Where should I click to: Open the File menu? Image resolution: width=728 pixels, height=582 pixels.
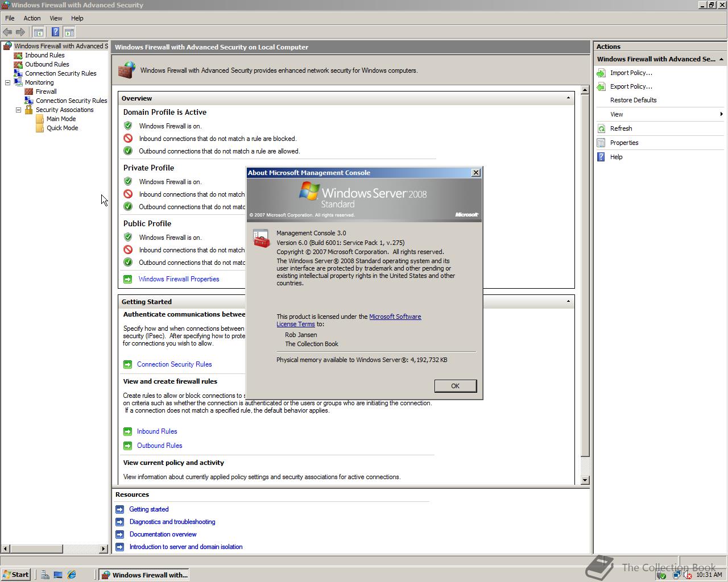coord(10,18)
